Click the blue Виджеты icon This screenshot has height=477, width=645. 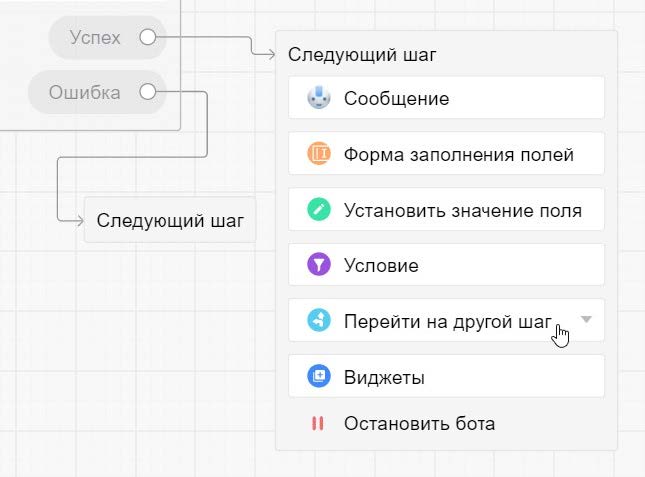[318, 377]
